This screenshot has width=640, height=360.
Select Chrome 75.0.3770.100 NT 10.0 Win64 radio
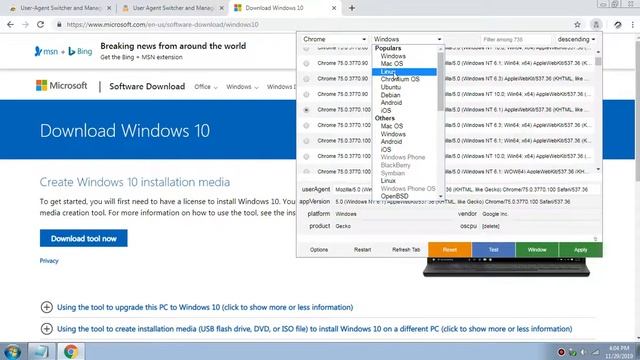pyautogui.click(x=306, y=156)
